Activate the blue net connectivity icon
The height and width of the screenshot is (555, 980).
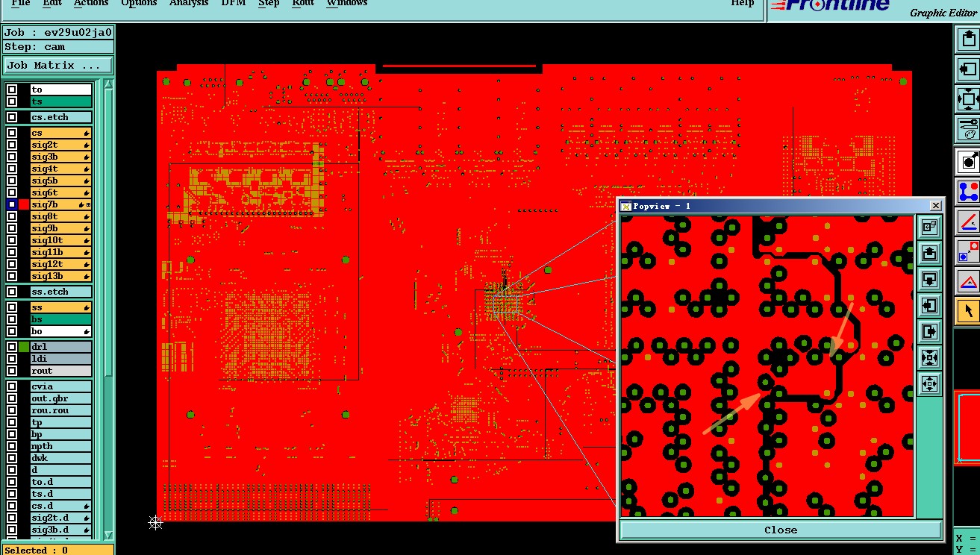[x=968, y=191]
